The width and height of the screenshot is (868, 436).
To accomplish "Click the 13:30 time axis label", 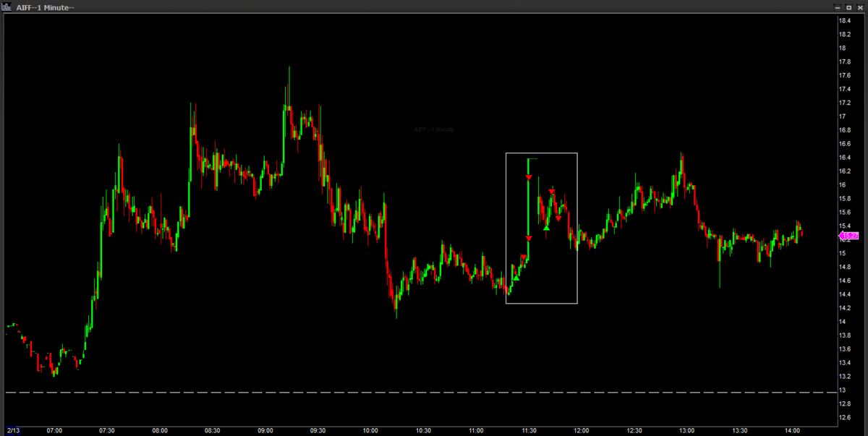I will pos(740,430).
